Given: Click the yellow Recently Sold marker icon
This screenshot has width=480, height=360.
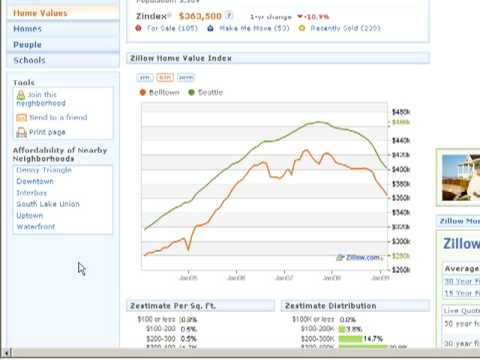Looking at the screenshot, I should pyautogui.click(x=302, y=28).
